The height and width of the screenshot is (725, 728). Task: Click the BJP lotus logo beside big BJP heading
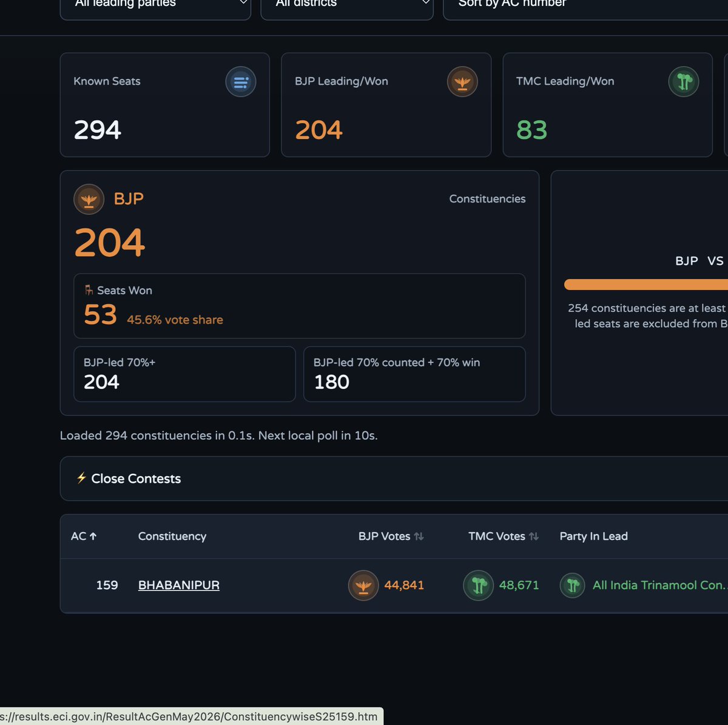point(89,199)
